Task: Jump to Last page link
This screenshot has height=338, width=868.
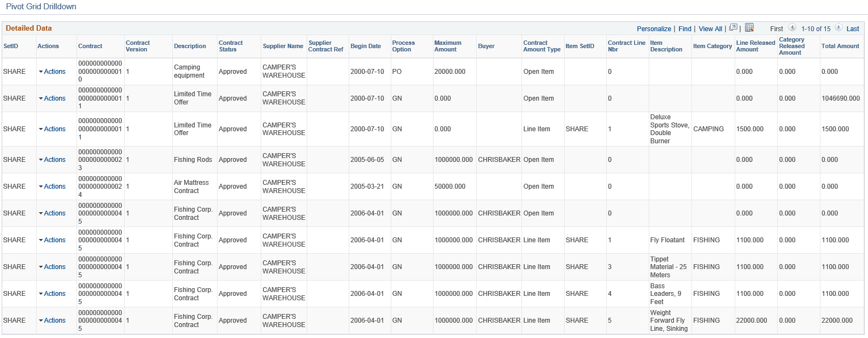Action: (x=853, y=29)
